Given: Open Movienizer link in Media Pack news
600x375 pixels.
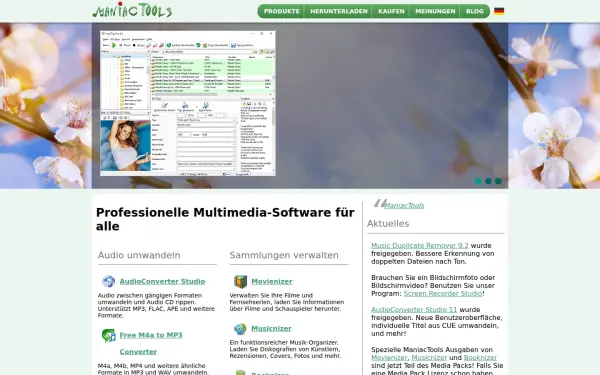Looking at the screenshot, I should pos(389,357).
